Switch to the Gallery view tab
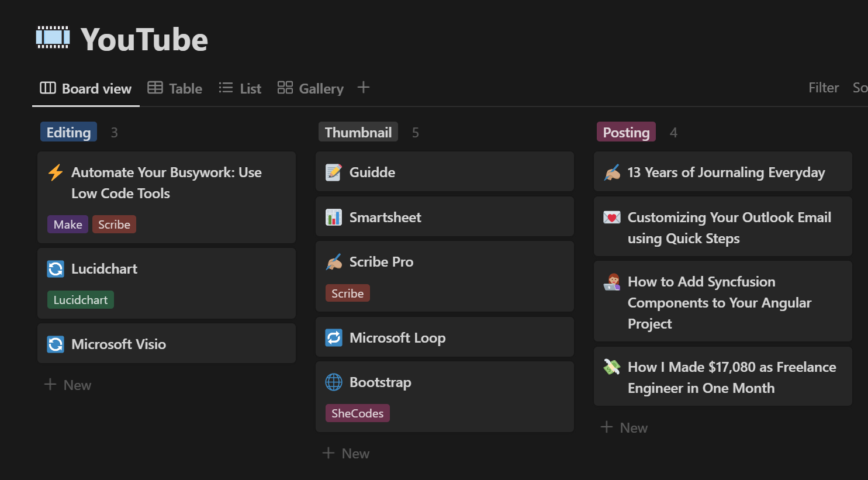The height and width of the screenshot is (480, 868). (x=310, y=88)
